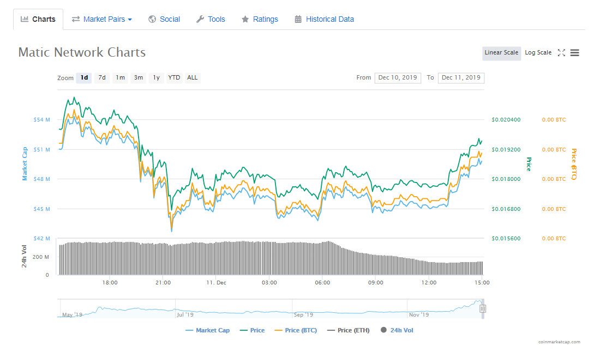Enable the Price (ETH) legend series

tap(348, 330)
